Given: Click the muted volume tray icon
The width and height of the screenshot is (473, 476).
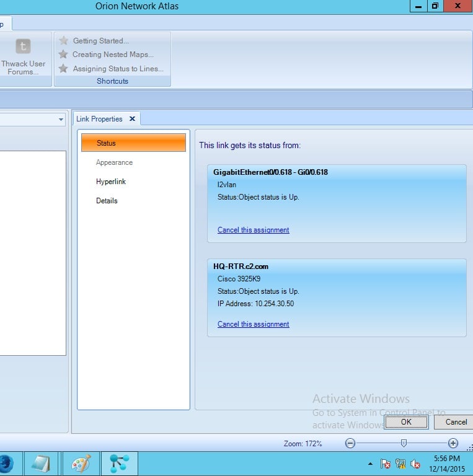Looking at the screenshot, I should click(x=415, y=464).
